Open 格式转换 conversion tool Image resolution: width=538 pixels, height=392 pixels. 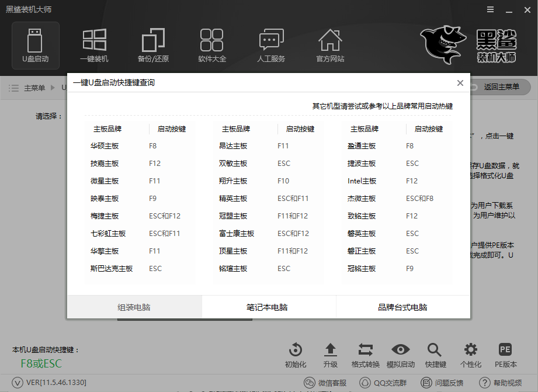[x=365, y=352]
